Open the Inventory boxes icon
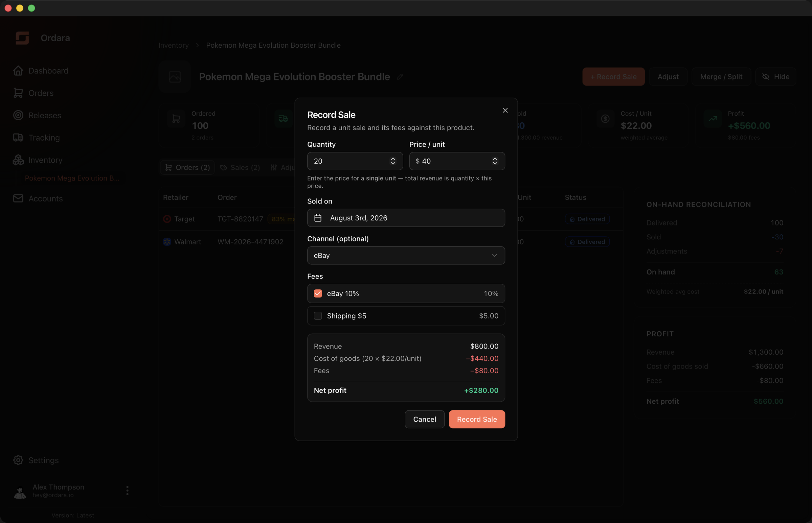 pos(18,160)
